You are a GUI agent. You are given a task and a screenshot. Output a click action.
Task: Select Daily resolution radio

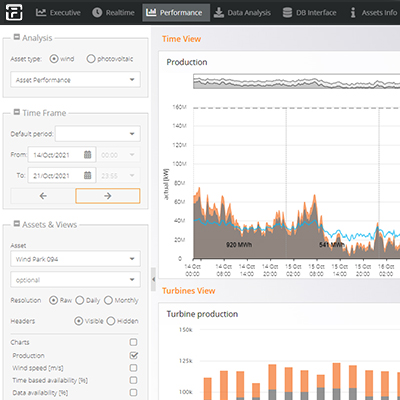click(x=80, y=300)
